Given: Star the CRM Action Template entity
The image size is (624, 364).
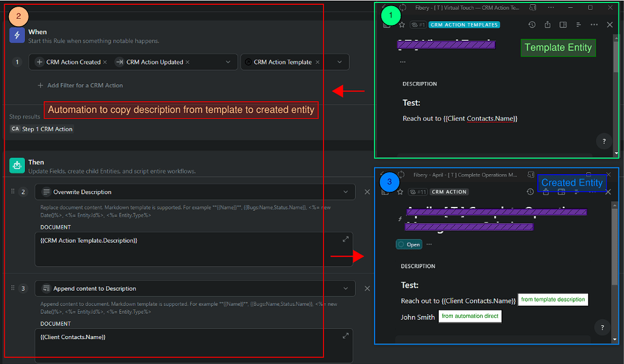Looking at the screenshot, I should 401,24.
